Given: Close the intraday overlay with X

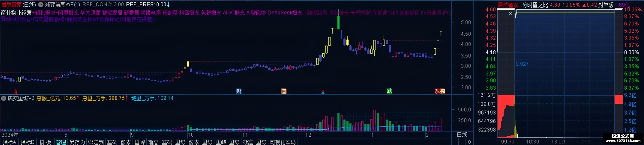Looking at the screenshot, I should 511,13.
